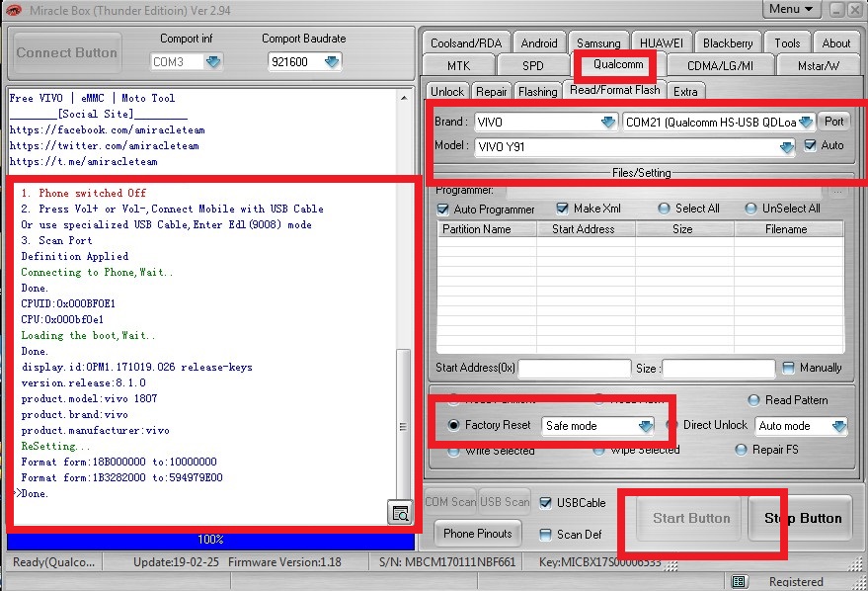Open the COM21 Qualcomm HS-USB port dropdown

coord(806,122)
